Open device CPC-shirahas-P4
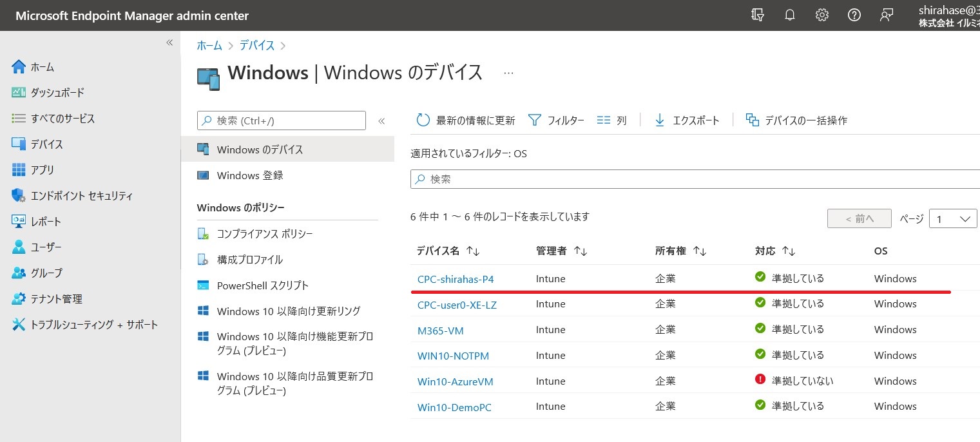This screenshot has height=442, width=980. click(x=456, y=279)
